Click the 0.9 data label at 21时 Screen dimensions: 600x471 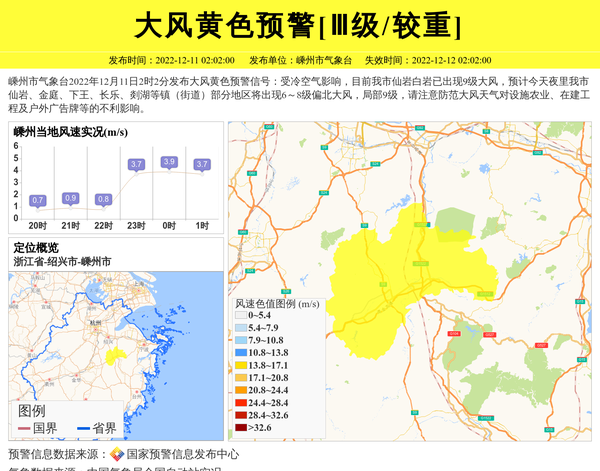click(x=70, y=198)
